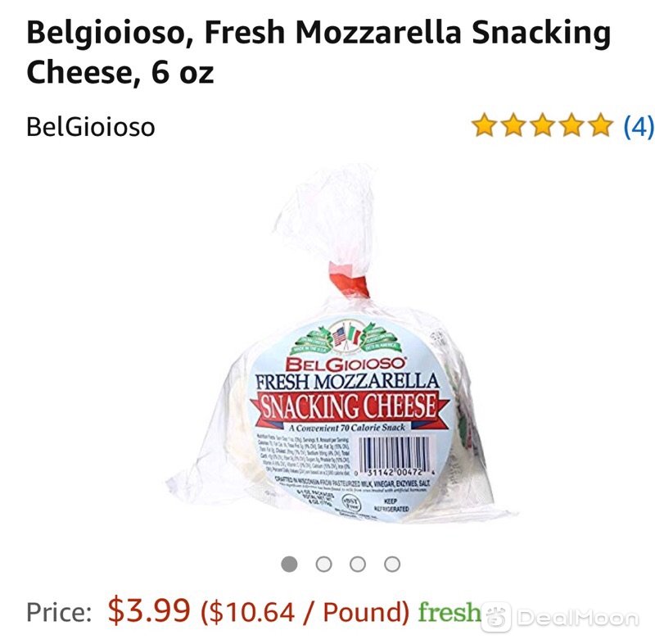
Task: Click the third rating star
Action: pyautogui.click(x=542, y=125)
